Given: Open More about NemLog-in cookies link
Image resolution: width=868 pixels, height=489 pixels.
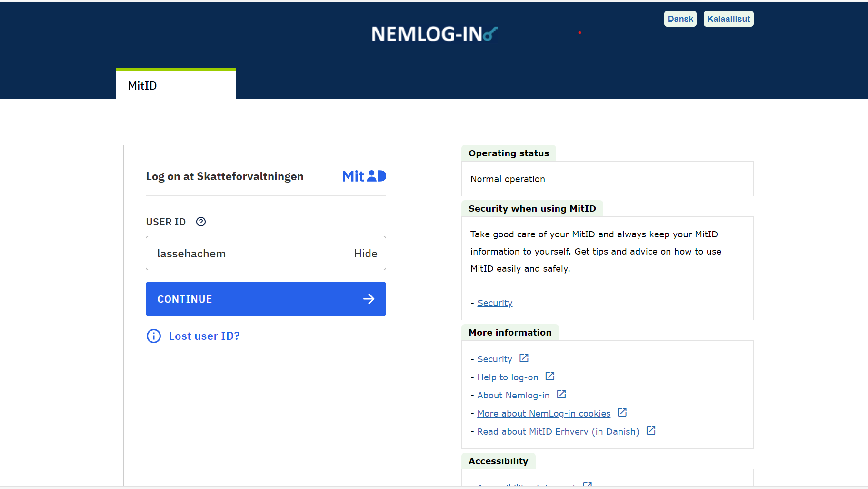Looking at the screenshot, I should point(544,414).
